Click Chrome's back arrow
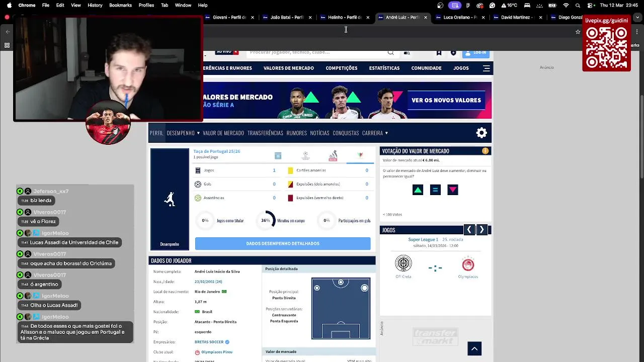This screenshot has width=644, height=362. [8, 32]
